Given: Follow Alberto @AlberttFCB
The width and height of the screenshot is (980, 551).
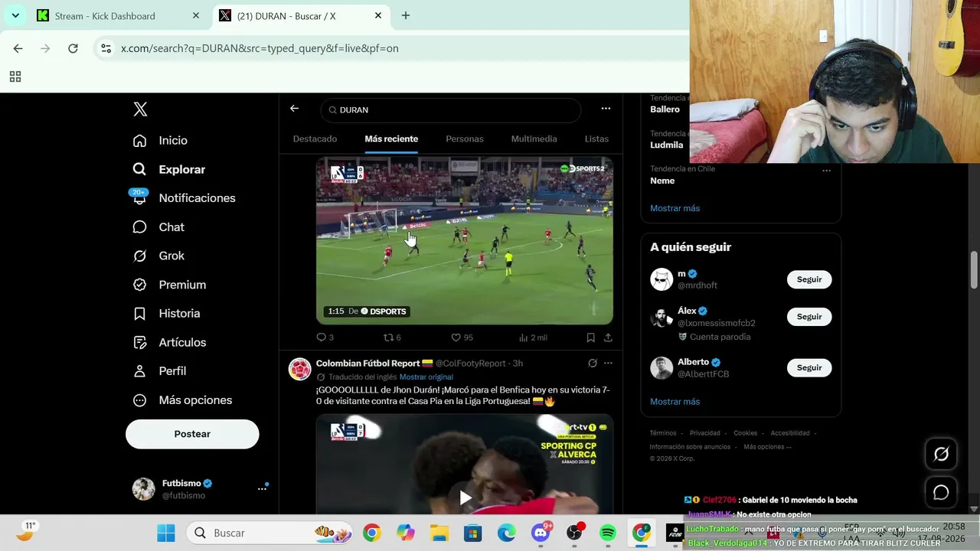Looking at the screenshot, I should tap(809, 368).
